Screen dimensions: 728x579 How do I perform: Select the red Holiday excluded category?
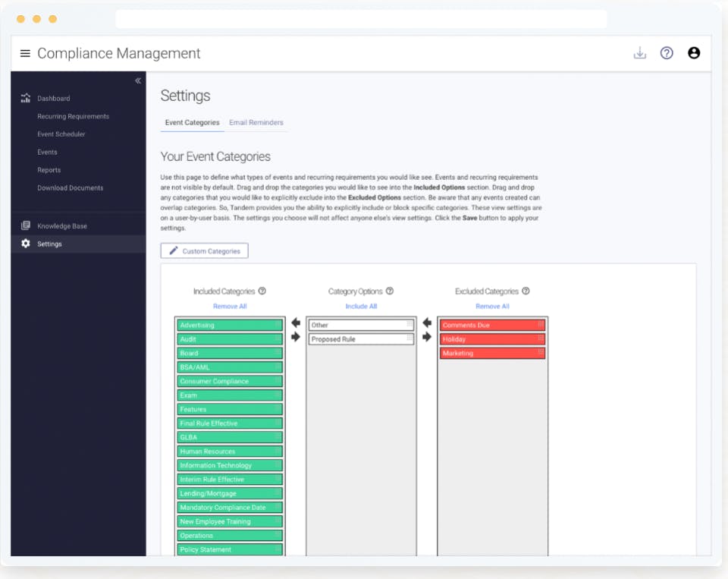point(491,339)
